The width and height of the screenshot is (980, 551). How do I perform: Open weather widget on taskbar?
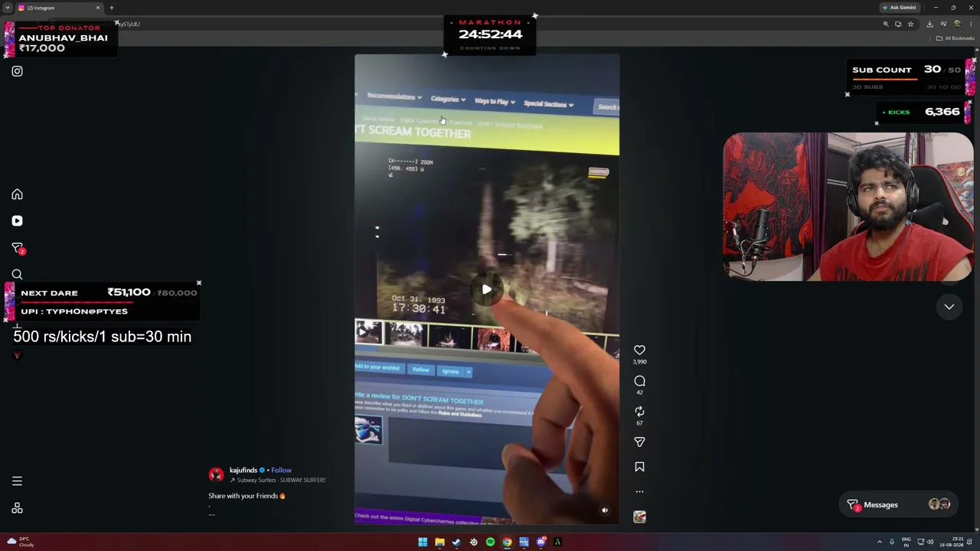[x=20, y=543]
